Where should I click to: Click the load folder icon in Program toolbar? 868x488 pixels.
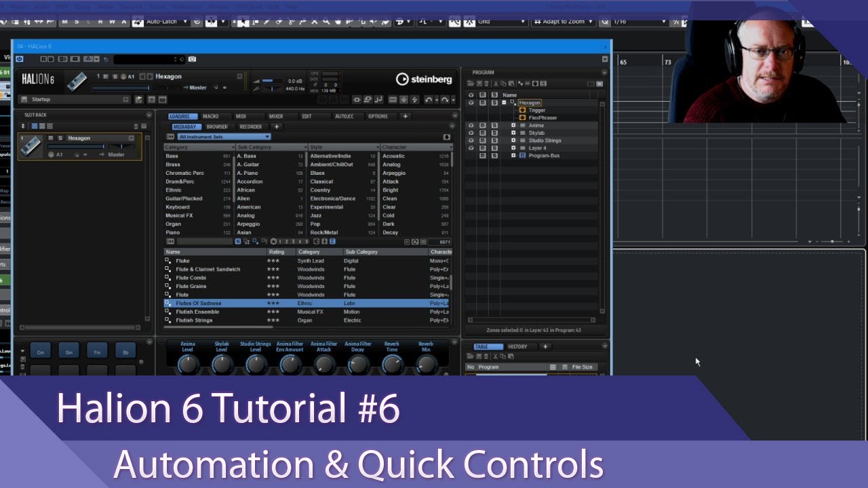[471, 83]
